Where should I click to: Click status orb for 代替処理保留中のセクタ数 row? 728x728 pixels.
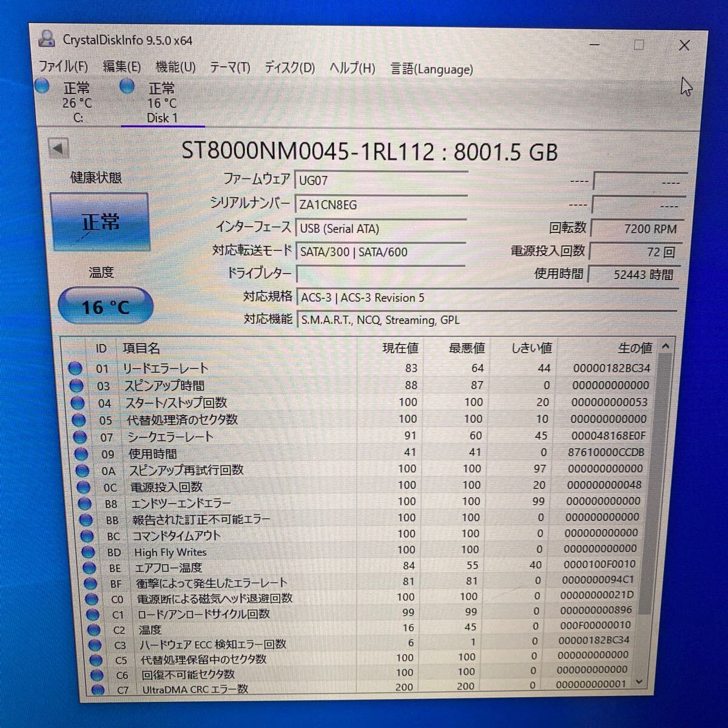pyautogui.click(x=96, y=660)
